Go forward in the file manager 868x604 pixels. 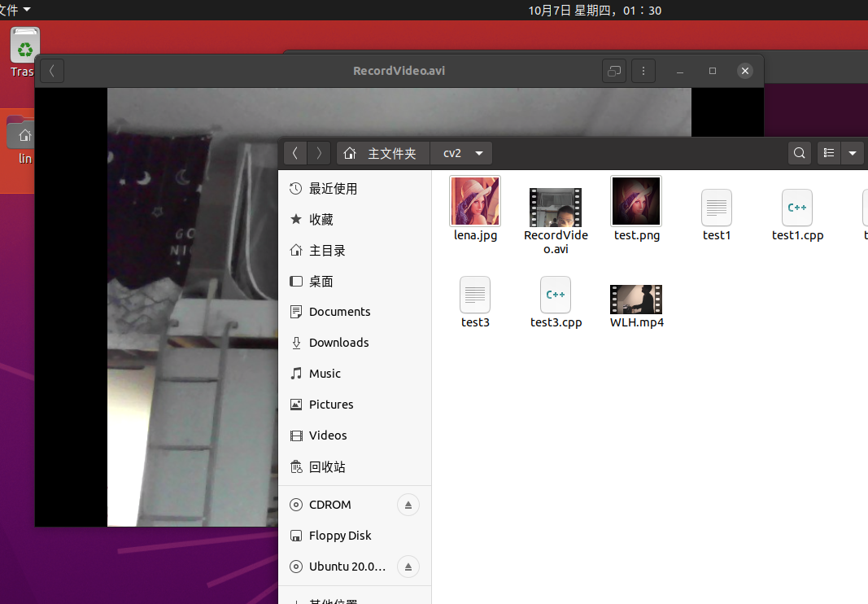click(319, 153)
